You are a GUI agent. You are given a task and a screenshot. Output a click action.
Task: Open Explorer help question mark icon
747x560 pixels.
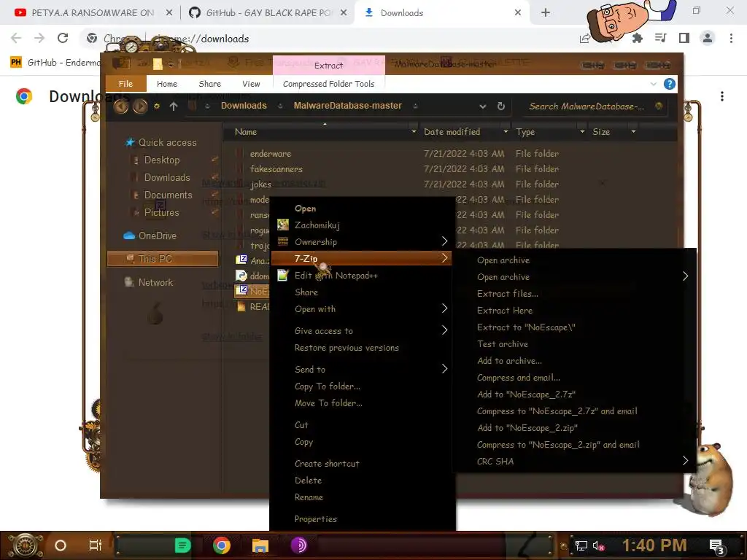[670, 84]
